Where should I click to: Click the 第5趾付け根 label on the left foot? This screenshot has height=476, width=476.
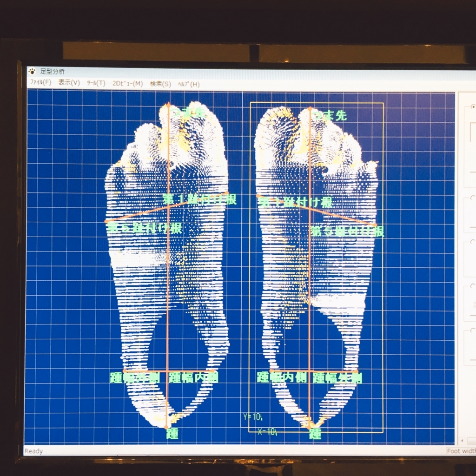(145, 228)
